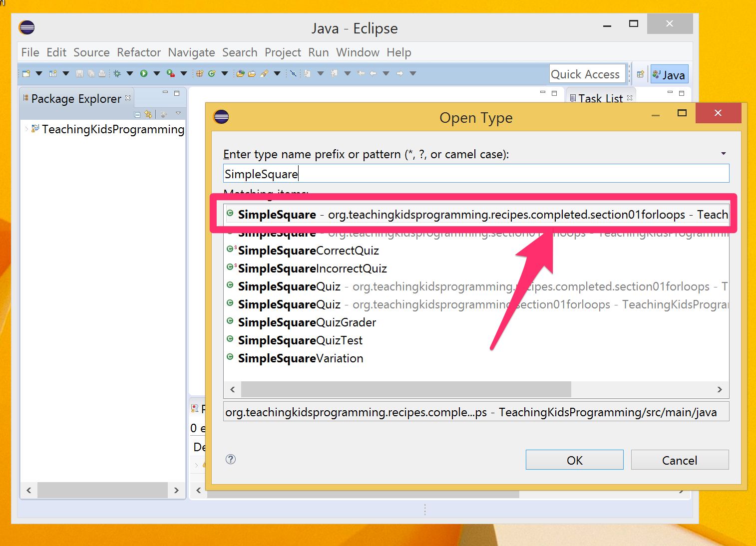
Task: Click the Open Perspective icon
Action: [640, 74]
